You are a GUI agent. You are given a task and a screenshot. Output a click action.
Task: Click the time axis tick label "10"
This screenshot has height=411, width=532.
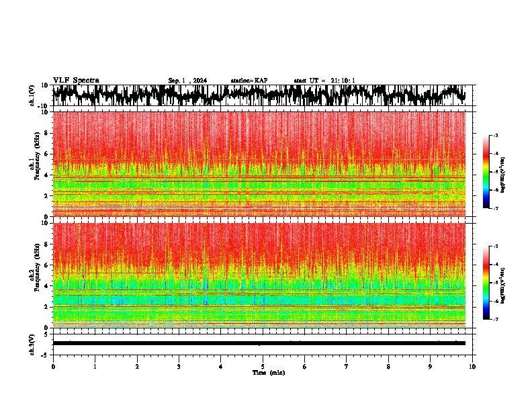point(472,367)
